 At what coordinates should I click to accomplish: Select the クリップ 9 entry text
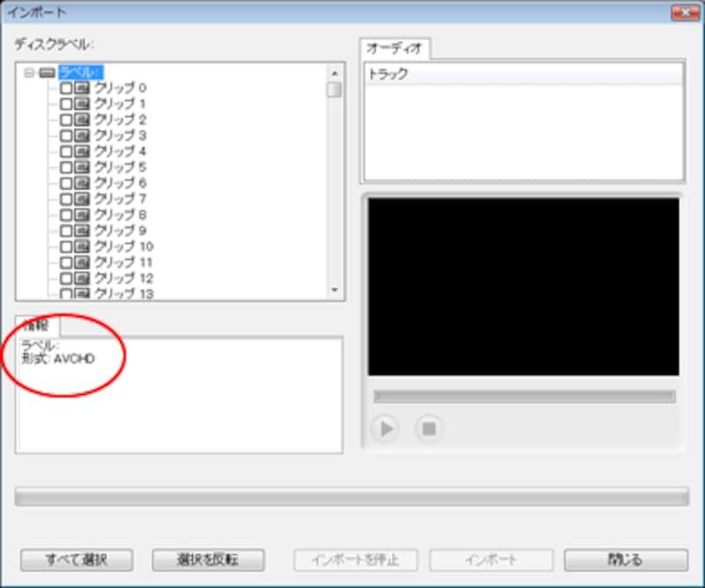[120, 231]
